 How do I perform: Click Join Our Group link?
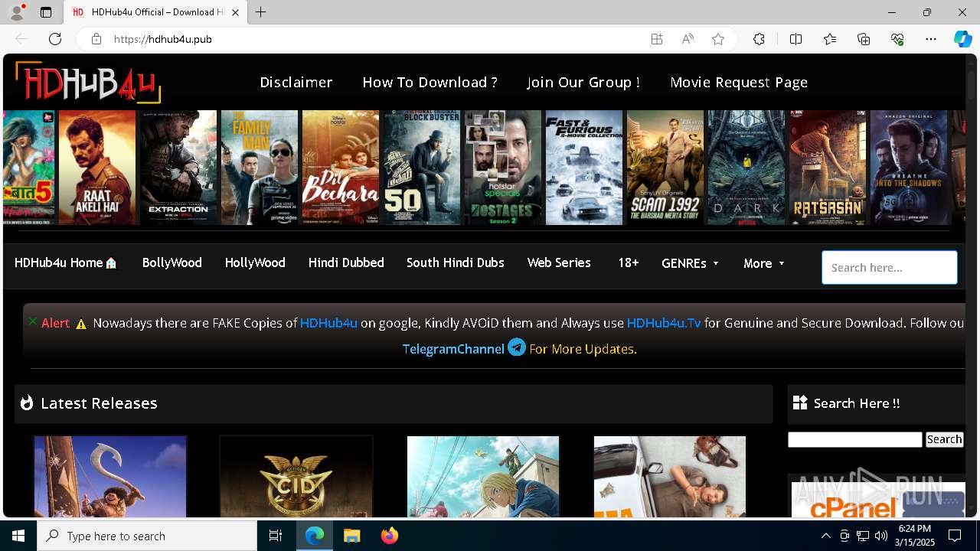coord(583,82)
